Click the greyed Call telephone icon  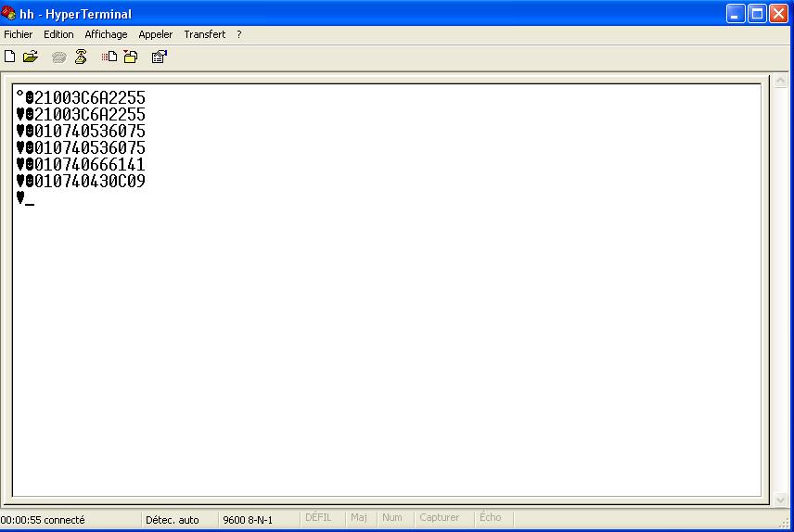pos(59,57)
